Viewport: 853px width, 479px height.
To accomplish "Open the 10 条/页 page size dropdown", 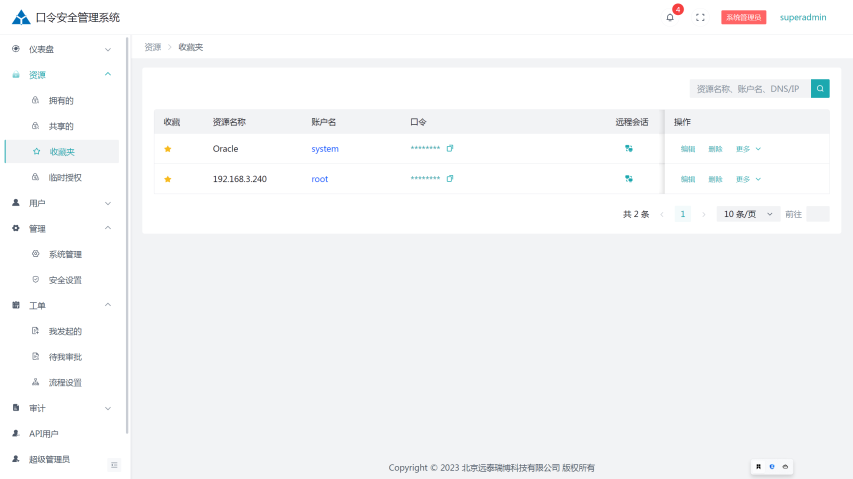I will tap(748, 214).
